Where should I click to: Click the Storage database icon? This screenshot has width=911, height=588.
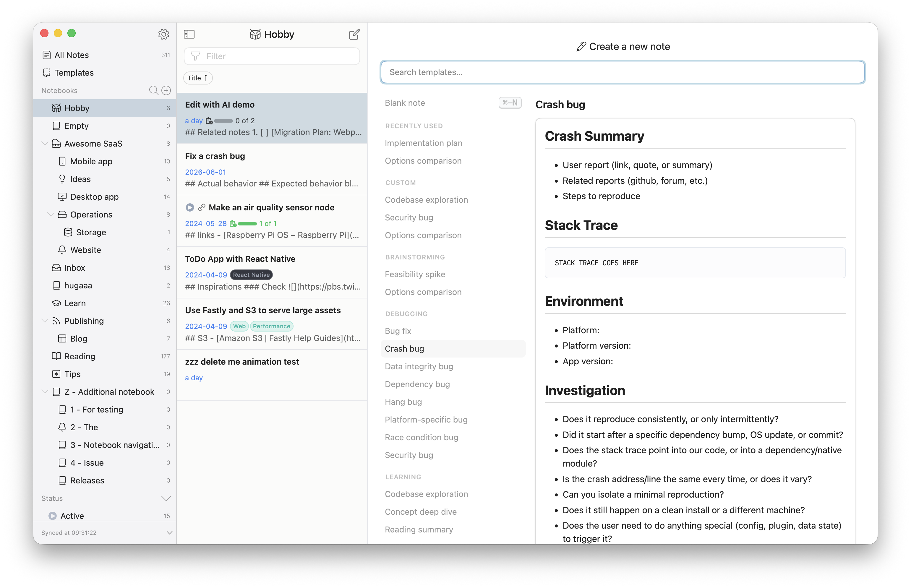click(x=68, y=232)
